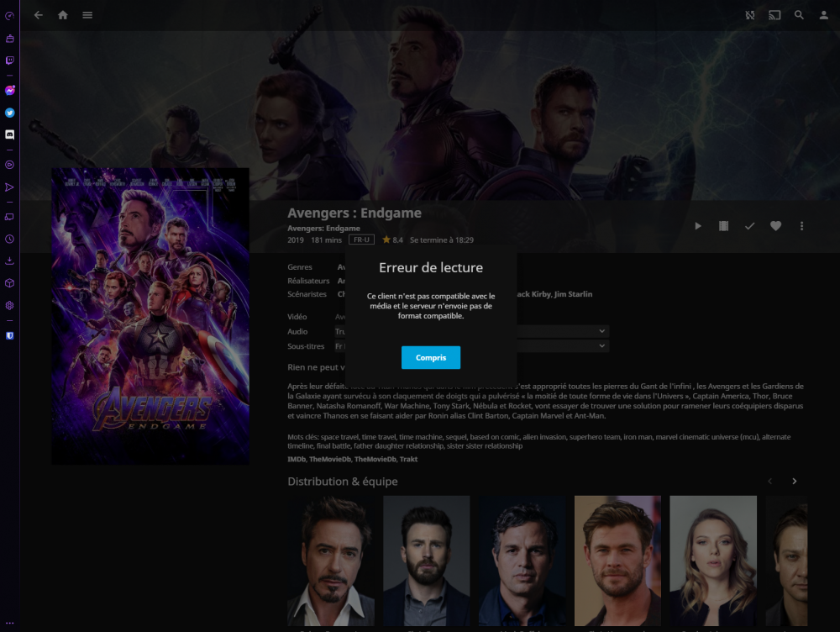Toggle favorite with the heart icon
The image size is (840, 632).
click(775, 226)
